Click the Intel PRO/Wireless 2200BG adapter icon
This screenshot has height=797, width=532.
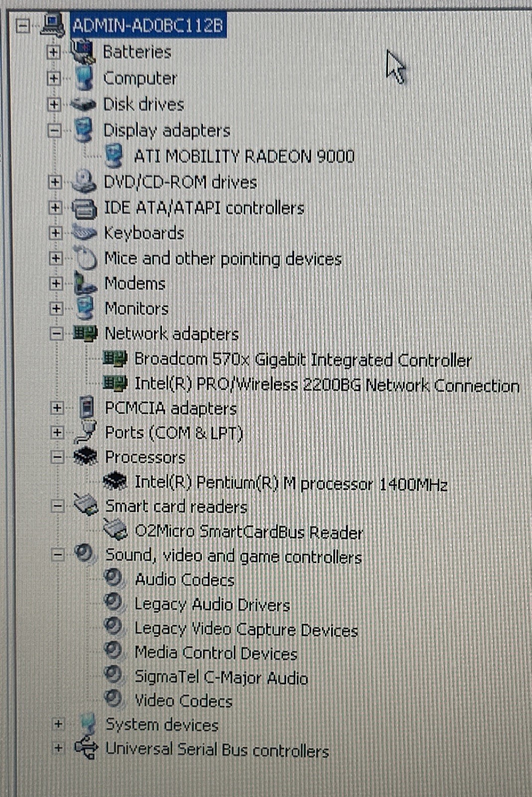point(115,383)
